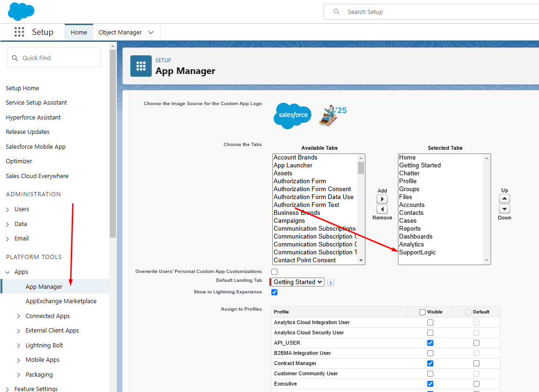Check the Default header checkbox
The image size is (539, 392).
[468, 312]
